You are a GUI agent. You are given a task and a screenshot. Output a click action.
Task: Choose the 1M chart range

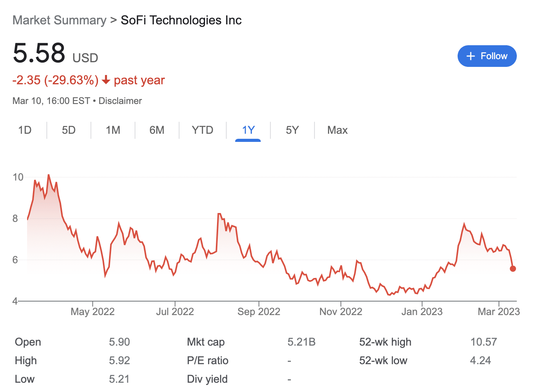coord(113,130)
